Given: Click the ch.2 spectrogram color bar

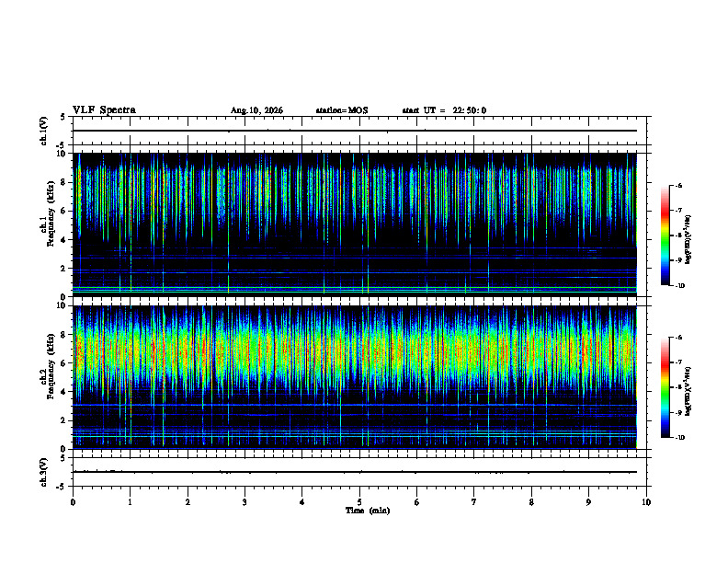Looking at the screenshot, I should [665, 387].
